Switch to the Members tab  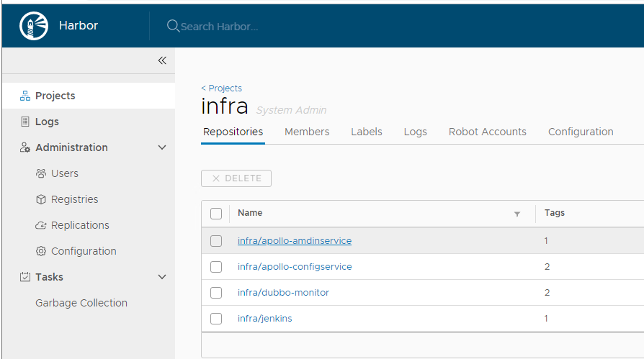click(x=307, y=132)
